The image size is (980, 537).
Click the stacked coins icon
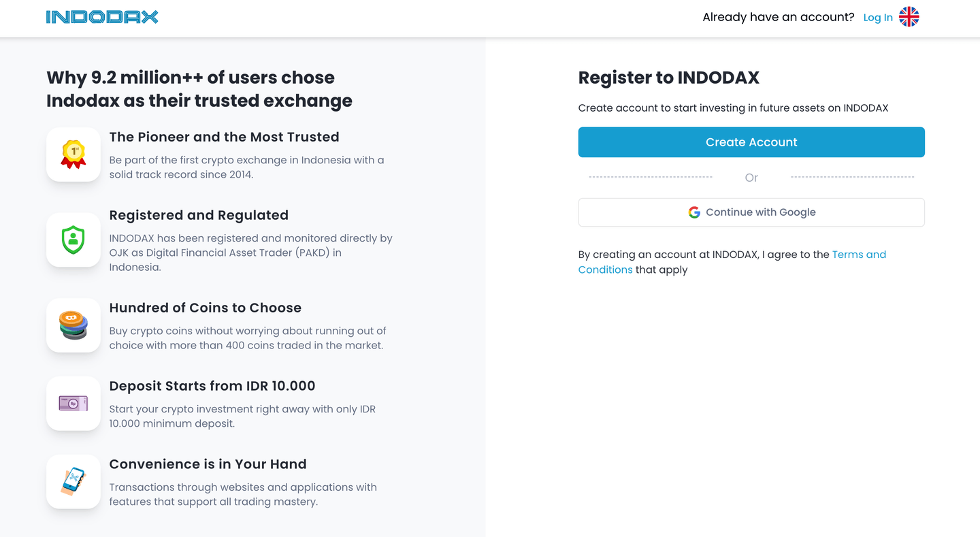(73, 325)
